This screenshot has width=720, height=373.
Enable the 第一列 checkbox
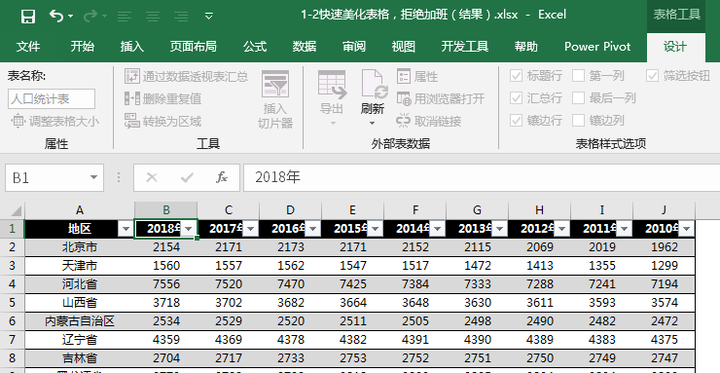(x=579, y=76)
